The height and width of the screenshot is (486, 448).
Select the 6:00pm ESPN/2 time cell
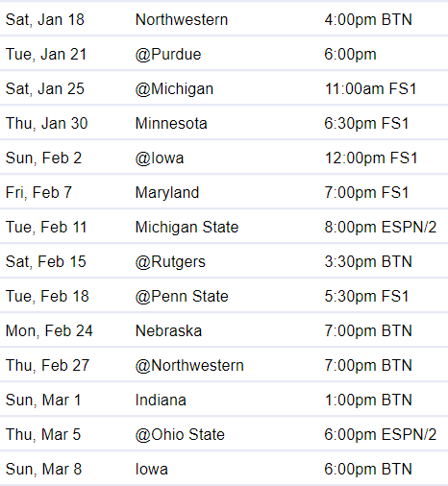tap(381, 435)
